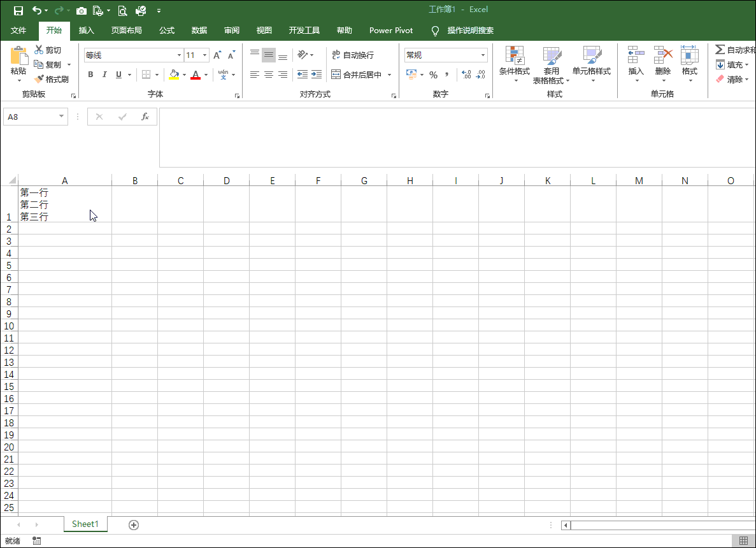Decrease font size with smaller A icon
The height and width of the screenshot is (548, 756).
pyautogui.click(x=231, y=55)
